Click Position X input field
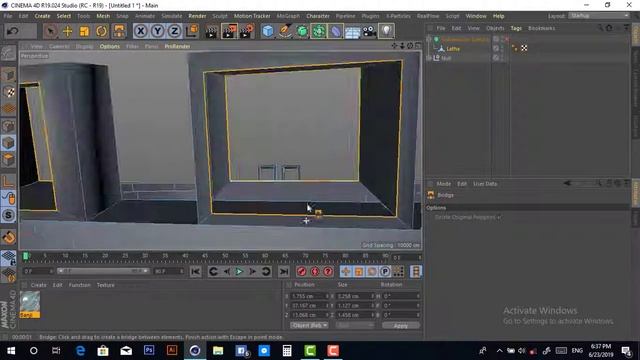 [310, 296]
